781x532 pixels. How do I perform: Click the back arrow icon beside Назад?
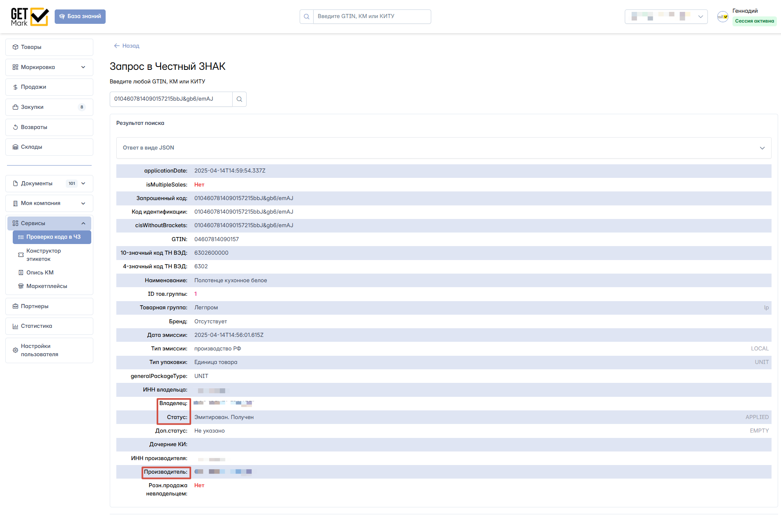tap(117, 46)
